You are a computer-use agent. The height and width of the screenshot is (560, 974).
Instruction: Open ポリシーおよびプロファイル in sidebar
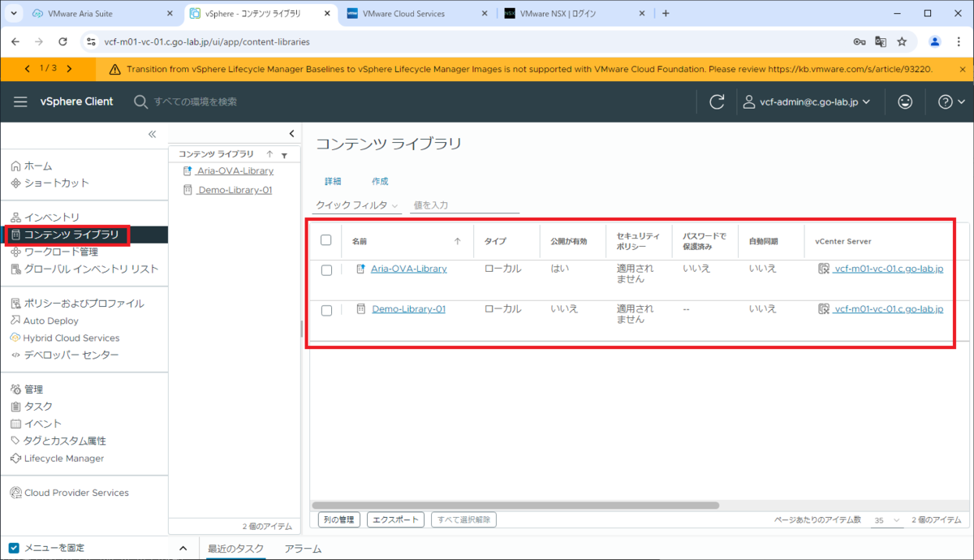(x=77, y=304)
